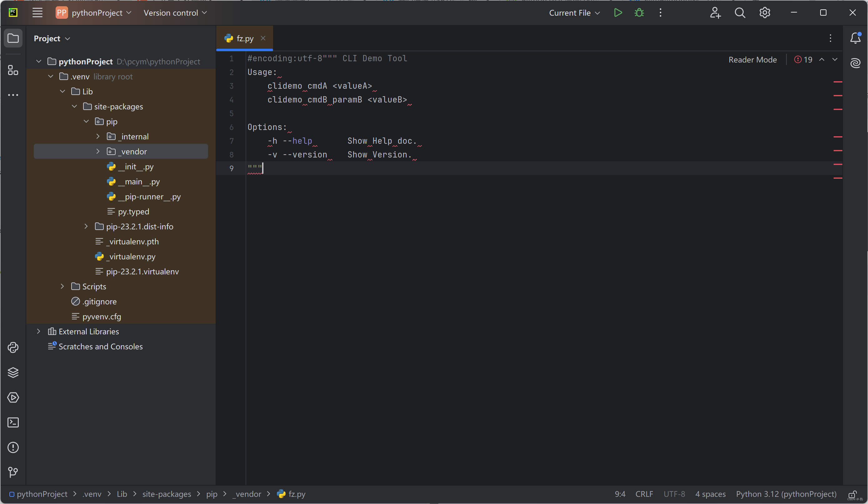Collapse the site-packages folder
Image resolution: width=868 pixels, height=504 pixels.
pos(74,106)
